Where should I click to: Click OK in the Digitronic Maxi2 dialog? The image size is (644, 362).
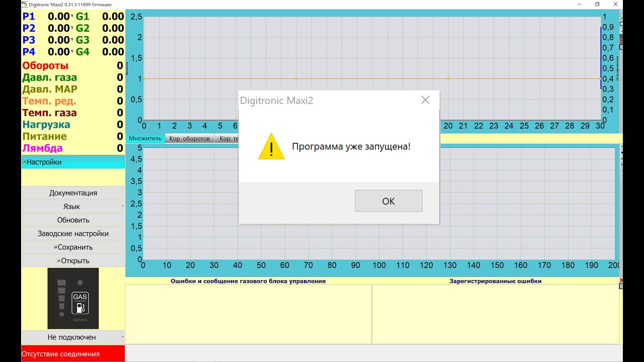(388, 201)
